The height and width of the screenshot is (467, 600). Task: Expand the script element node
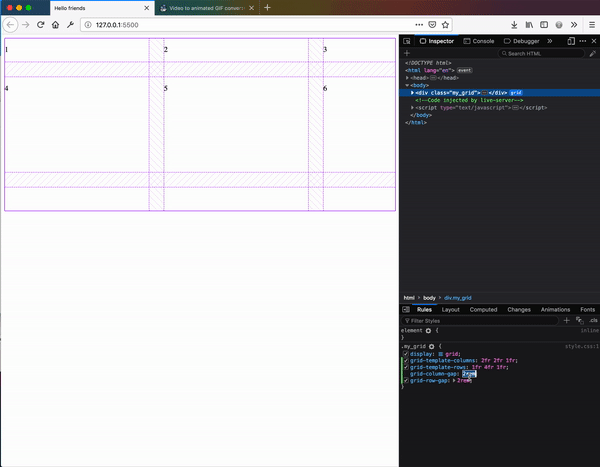413,107
